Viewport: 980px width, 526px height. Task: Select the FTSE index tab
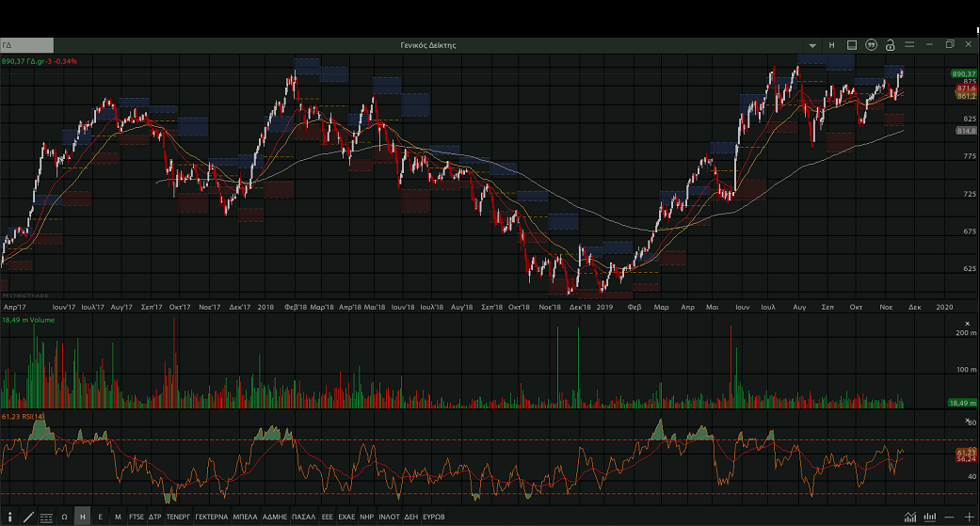[x=137, y=517]
